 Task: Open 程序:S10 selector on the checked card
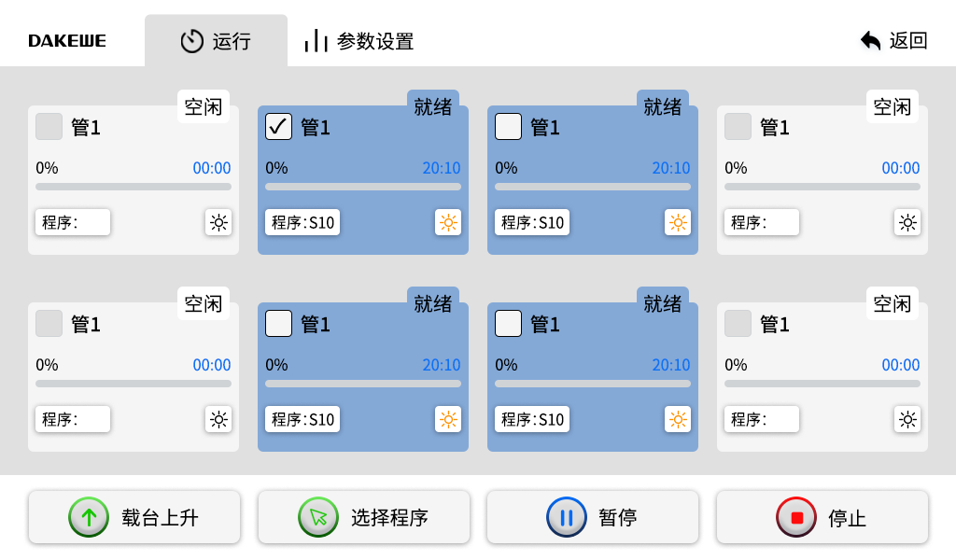[302, 222]
